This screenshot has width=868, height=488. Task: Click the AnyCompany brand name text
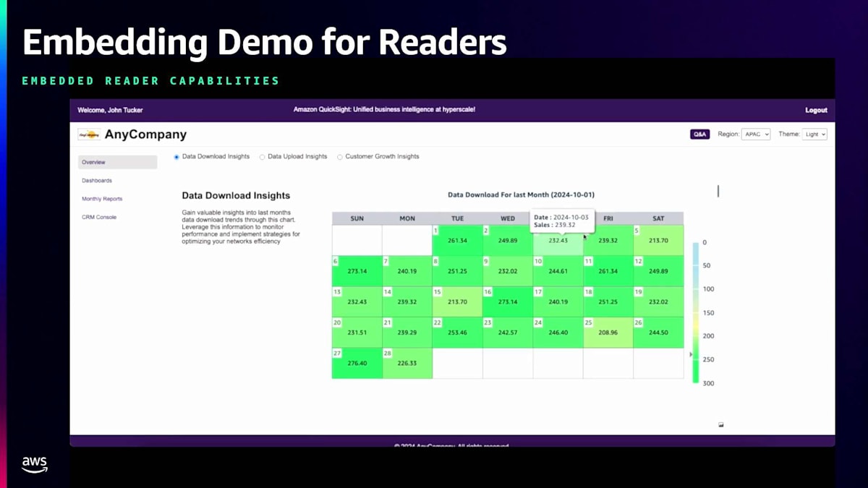(x=145, y=134)
